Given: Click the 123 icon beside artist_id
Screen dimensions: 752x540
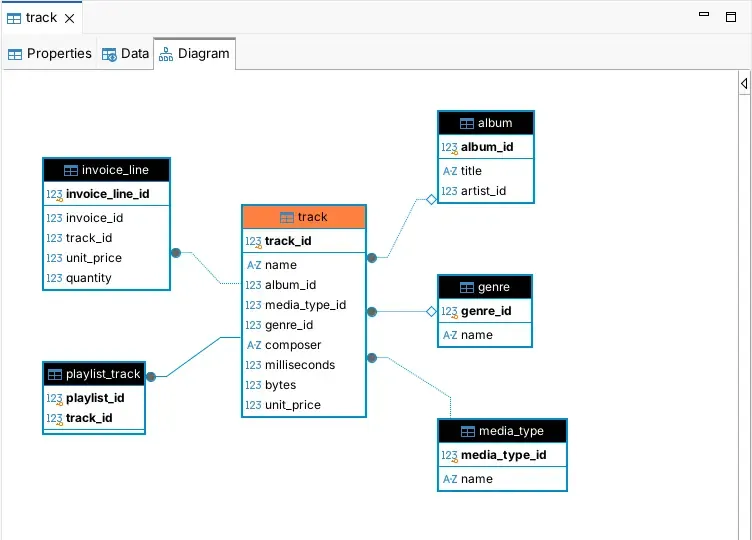Looking at the screenshot, I should 449,191.
